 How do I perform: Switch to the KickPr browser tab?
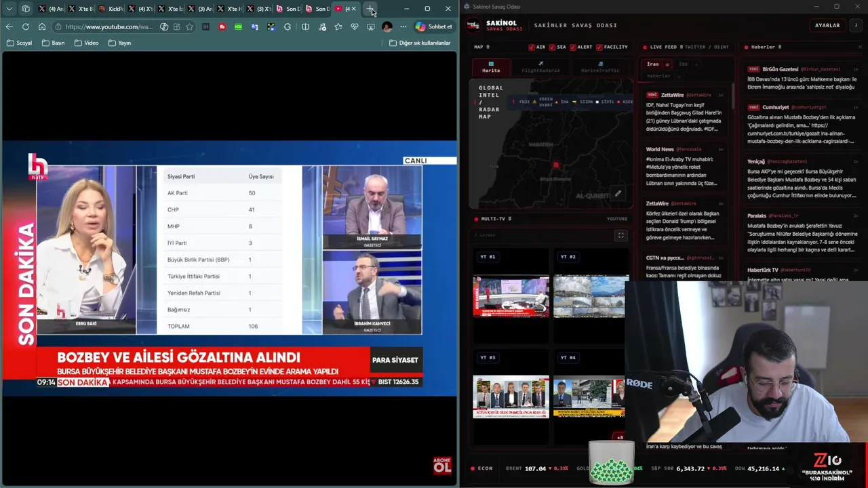111,9
